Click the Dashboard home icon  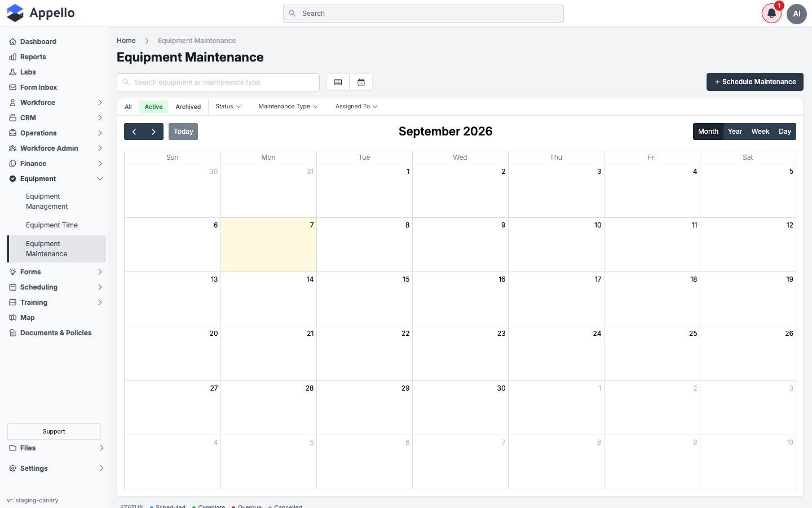tap(13, 42)
